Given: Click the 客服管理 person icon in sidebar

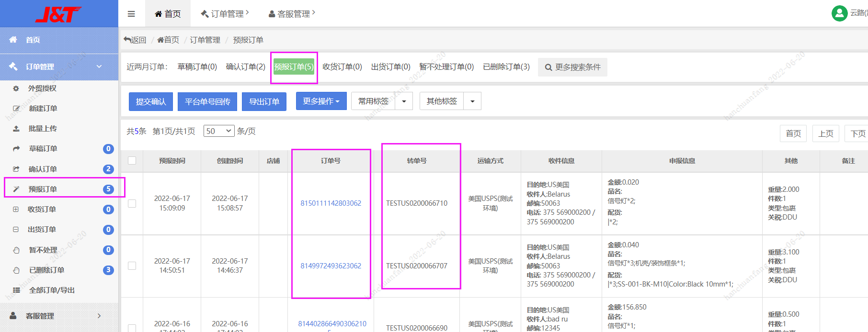Looking at the screenshot, I should 13,316.
